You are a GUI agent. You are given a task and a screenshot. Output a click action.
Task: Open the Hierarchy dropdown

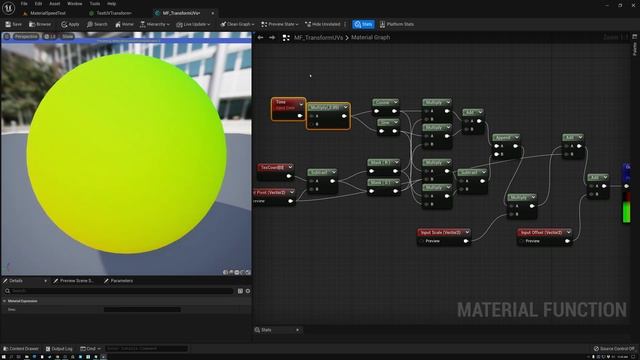[x=155, y=24]
